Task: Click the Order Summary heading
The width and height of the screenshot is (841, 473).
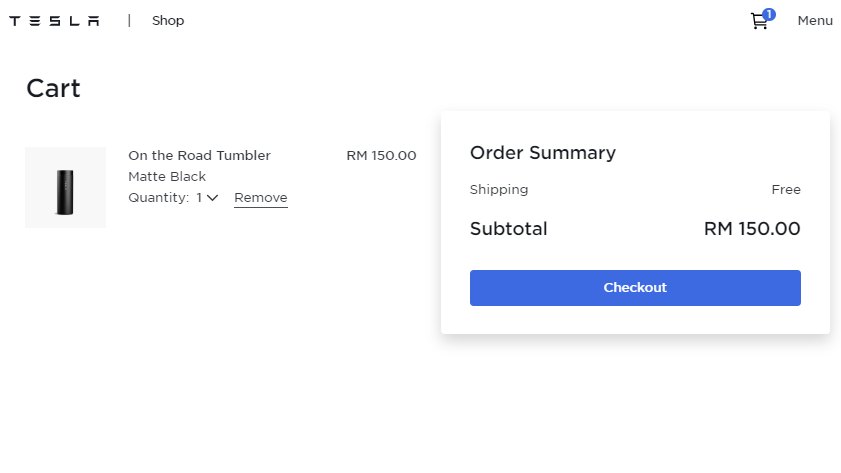Action: (542, 153)
